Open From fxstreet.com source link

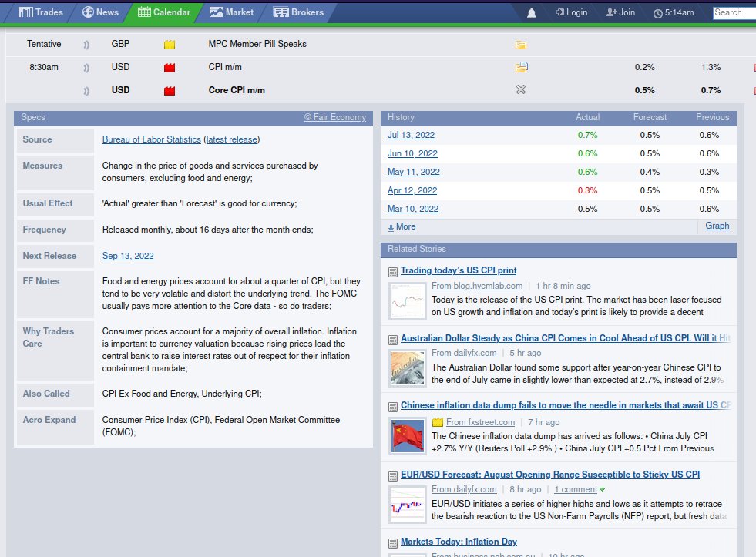click(480, 423)
